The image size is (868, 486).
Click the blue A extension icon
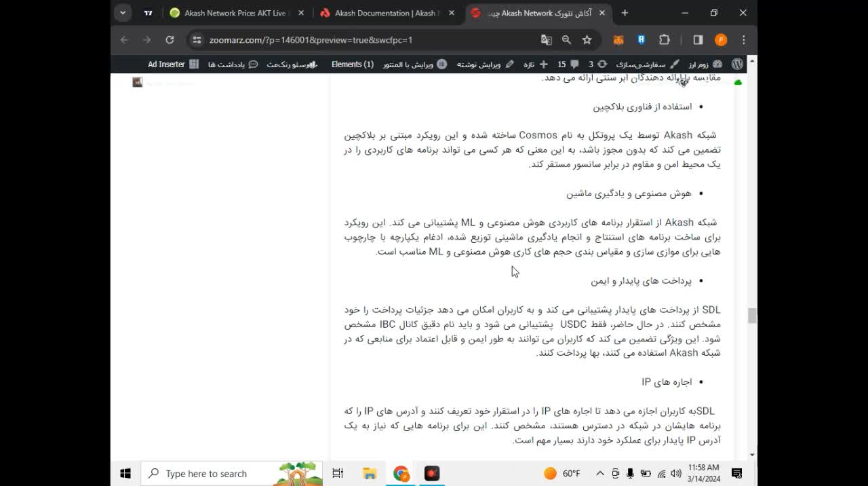pyautogui.click(x=642, y=40)
